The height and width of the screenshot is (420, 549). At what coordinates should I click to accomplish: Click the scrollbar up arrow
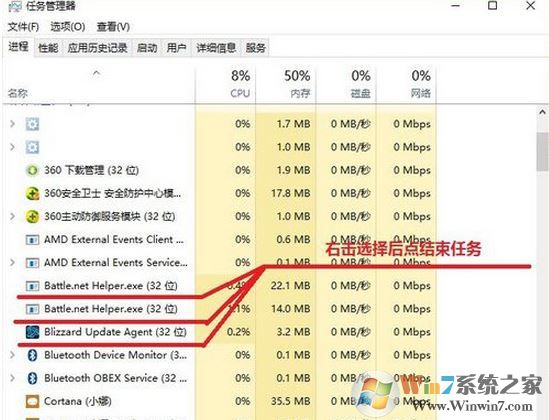(542, 113)
